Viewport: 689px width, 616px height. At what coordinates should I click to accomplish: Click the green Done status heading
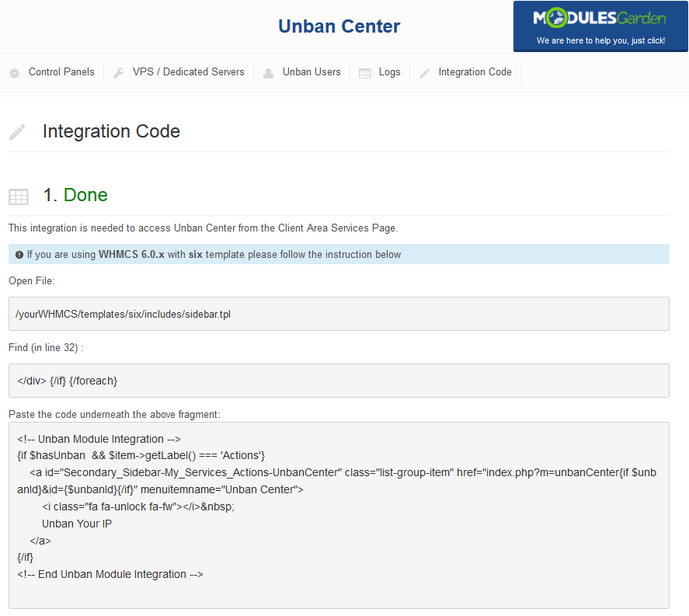[85, 195]
